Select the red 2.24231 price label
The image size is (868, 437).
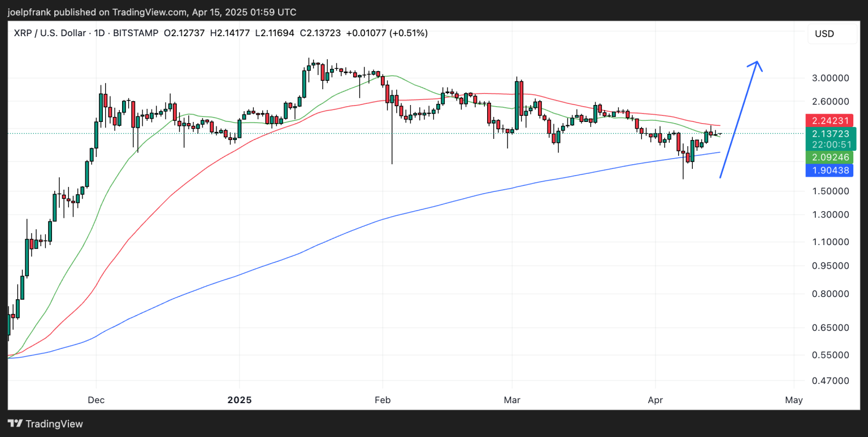tap(830, 120)
